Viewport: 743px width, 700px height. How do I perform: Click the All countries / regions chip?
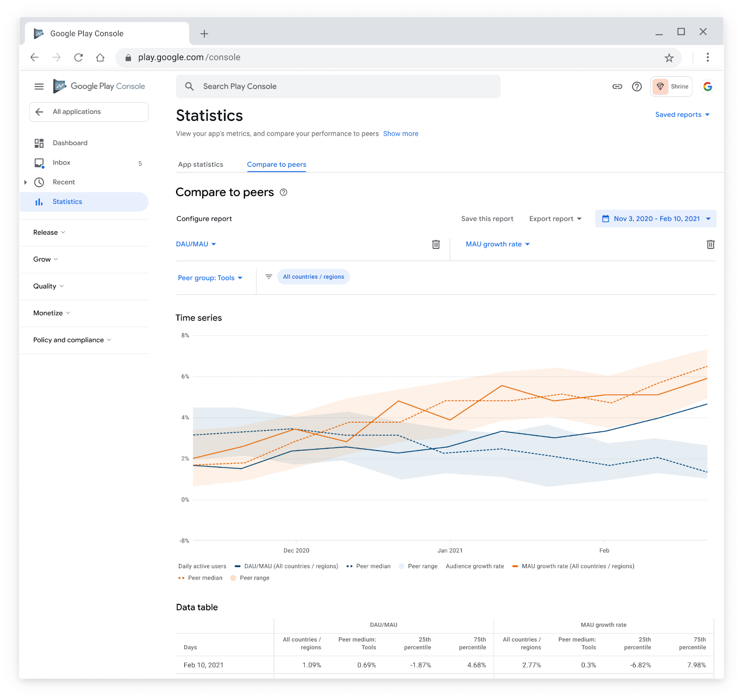(313, 277)
